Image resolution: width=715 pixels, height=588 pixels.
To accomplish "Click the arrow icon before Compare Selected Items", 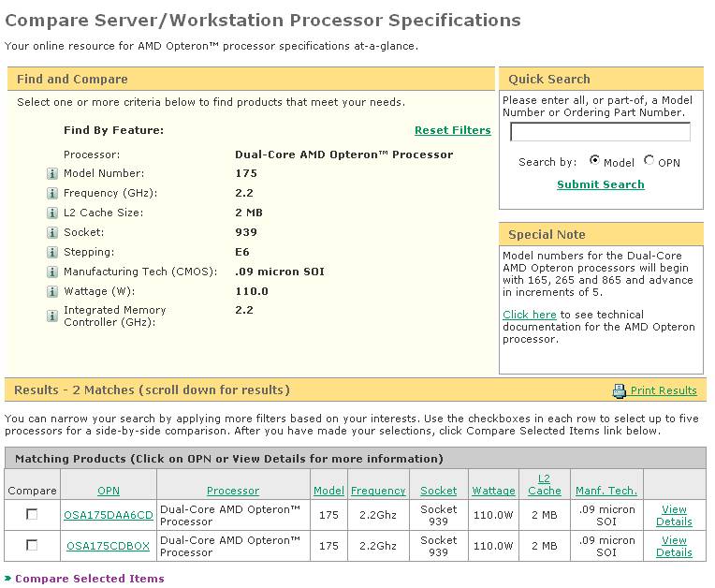I will (x=7, y=579).
